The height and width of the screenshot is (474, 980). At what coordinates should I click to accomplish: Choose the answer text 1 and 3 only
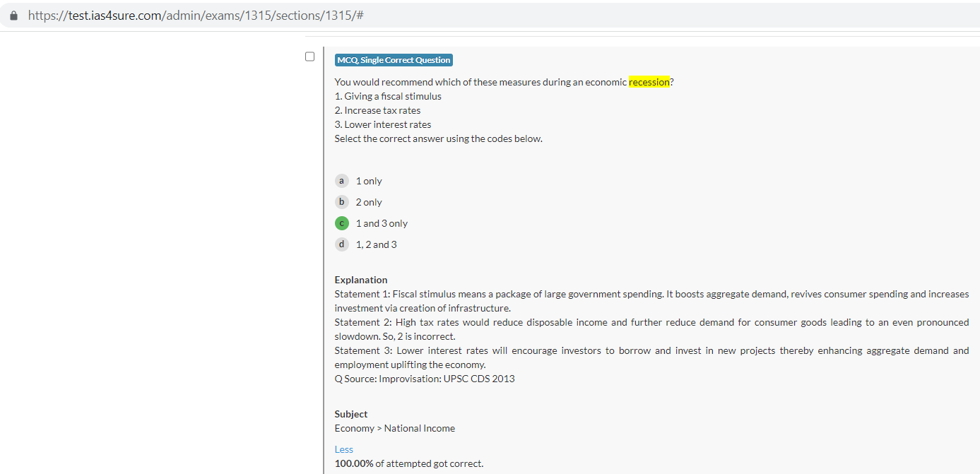(x=382, y=223)
